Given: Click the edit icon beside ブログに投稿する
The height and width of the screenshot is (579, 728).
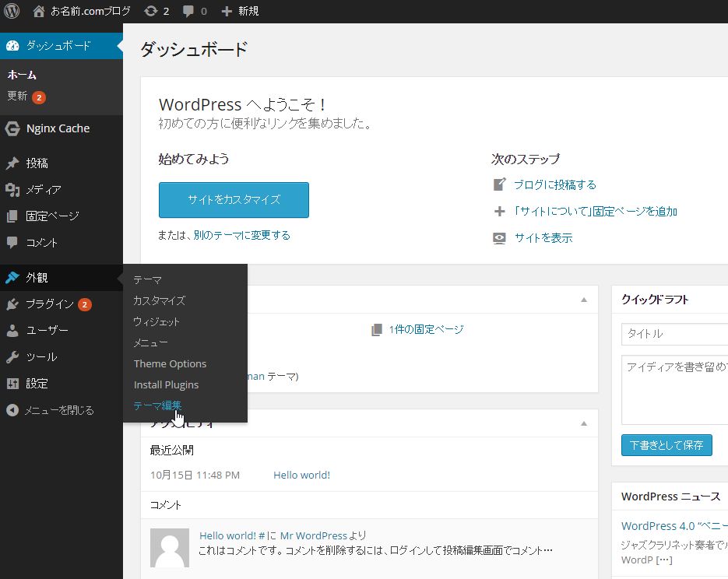Looking at the screenshot, I should coord(499,184).
